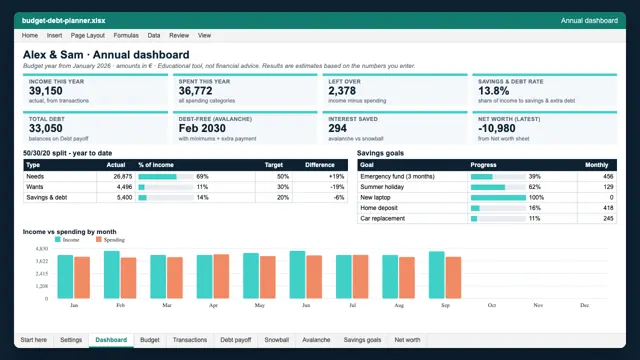Click the '50/30/20 split - year to date' heading
640x360 pixels.
point(67,153)
